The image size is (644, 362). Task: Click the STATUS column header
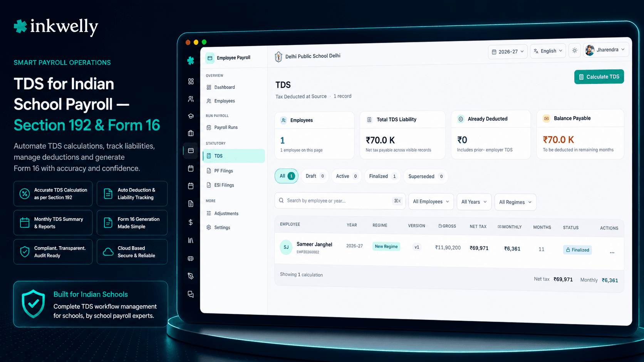coord(571,228)
